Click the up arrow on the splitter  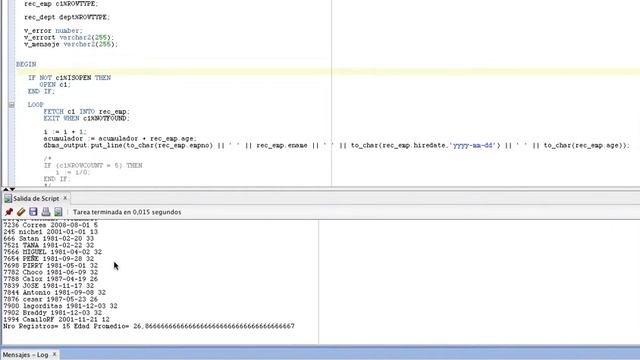pos(6,189)
